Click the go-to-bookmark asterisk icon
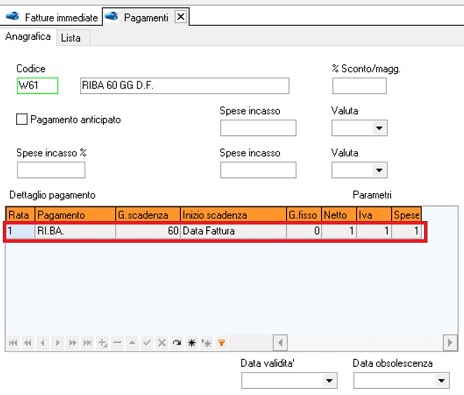This screenshot has height=395, width=464. [x=207, y=343]
